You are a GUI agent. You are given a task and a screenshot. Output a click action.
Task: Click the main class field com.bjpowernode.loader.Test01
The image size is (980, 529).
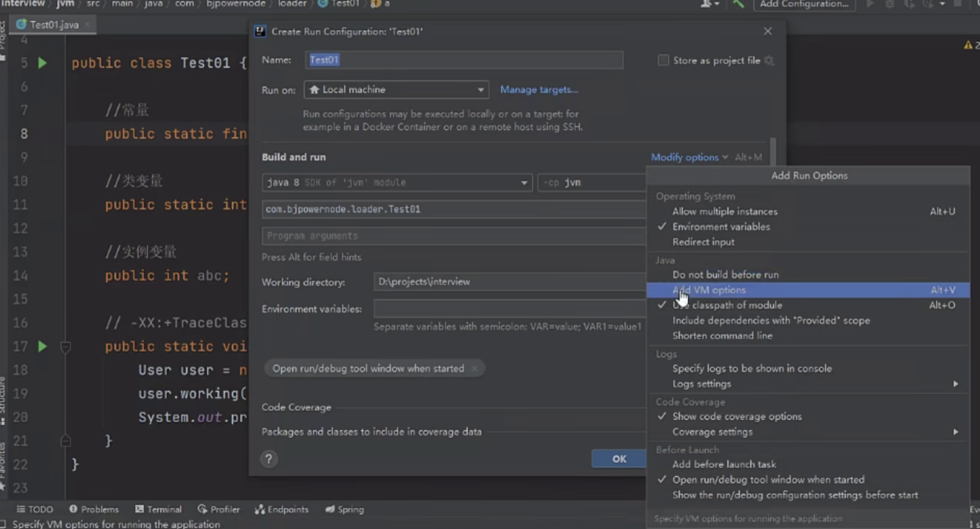tap(454, 209)
